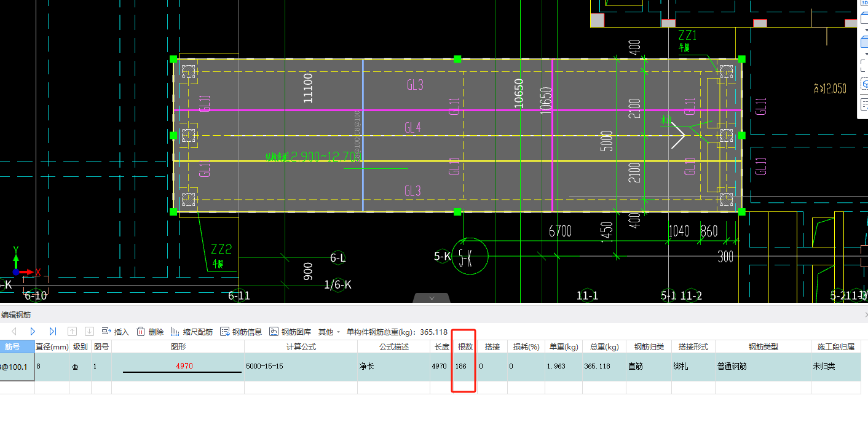Click the ZZ1 column label in drawing
Screen dimensions: 868x441
[x=687, y=35]
